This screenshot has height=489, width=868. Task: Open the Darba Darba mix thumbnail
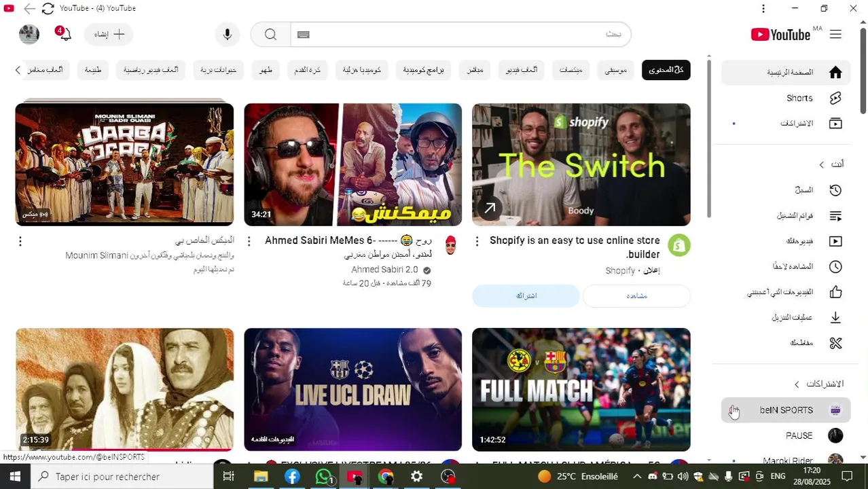[x=124, y=164]
